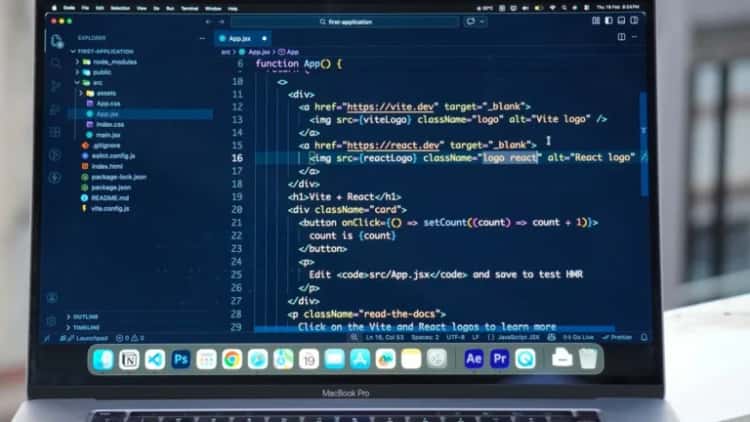Open the Extensions view
This screenshot has height=422, width=750.
[x=55, y=132]
